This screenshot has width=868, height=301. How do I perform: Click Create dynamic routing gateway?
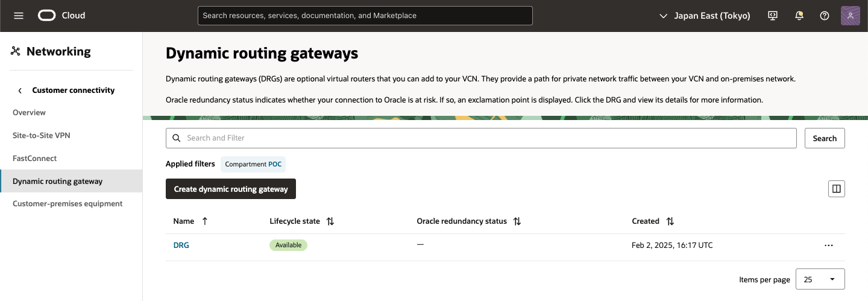[231, 189]
